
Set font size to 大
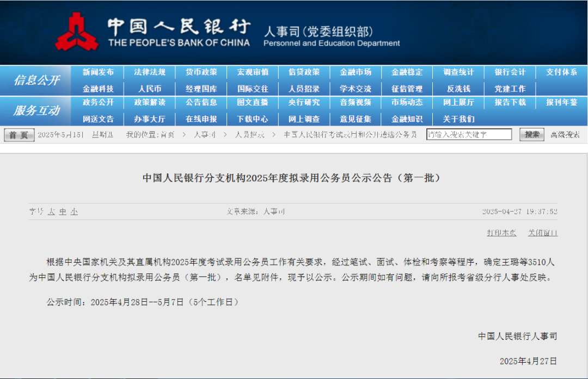click(51, 212)
